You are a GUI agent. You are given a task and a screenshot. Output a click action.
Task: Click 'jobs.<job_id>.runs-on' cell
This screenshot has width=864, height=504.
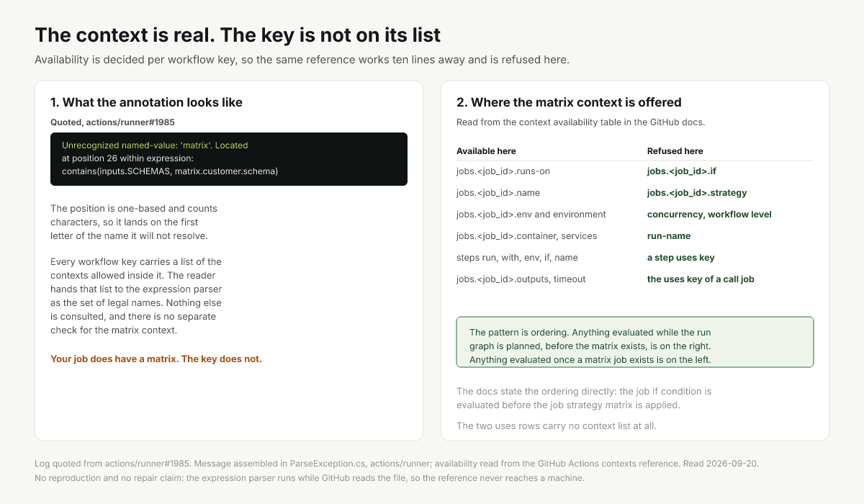click(503, 171)
